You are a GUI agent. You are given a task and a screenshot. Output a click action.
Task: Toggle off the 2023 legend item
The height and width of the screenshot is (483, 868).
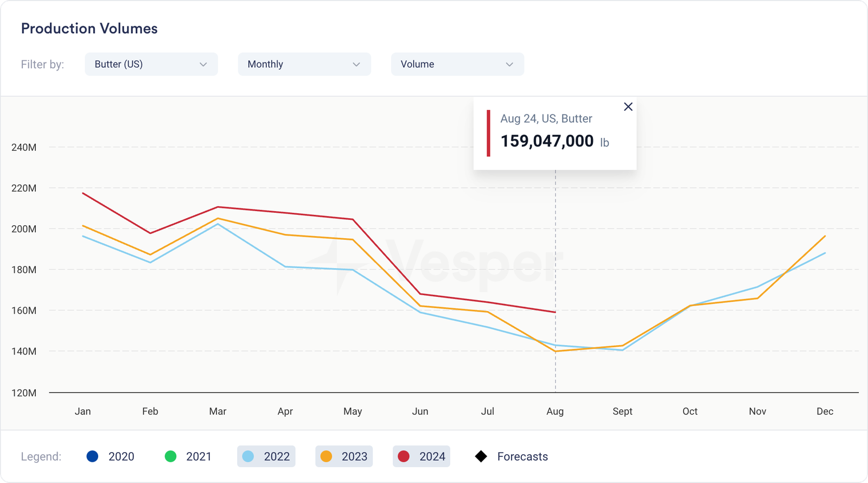coord(343,456)
